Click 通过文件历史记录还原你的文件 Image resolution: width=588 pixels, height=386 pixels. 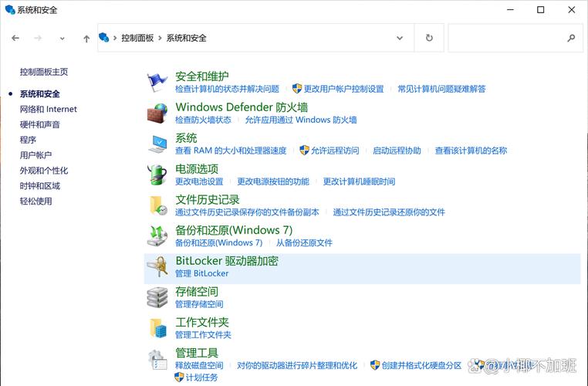click(389, 212)
